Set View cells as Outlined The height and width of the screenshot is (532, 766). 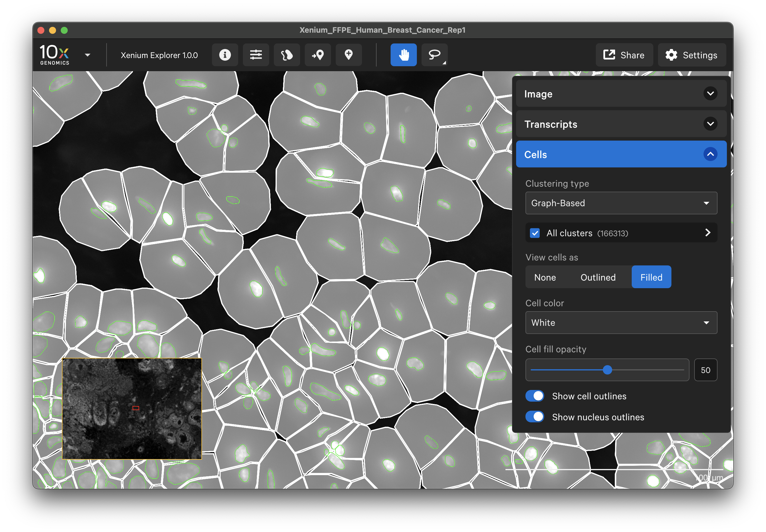[598, 277]
